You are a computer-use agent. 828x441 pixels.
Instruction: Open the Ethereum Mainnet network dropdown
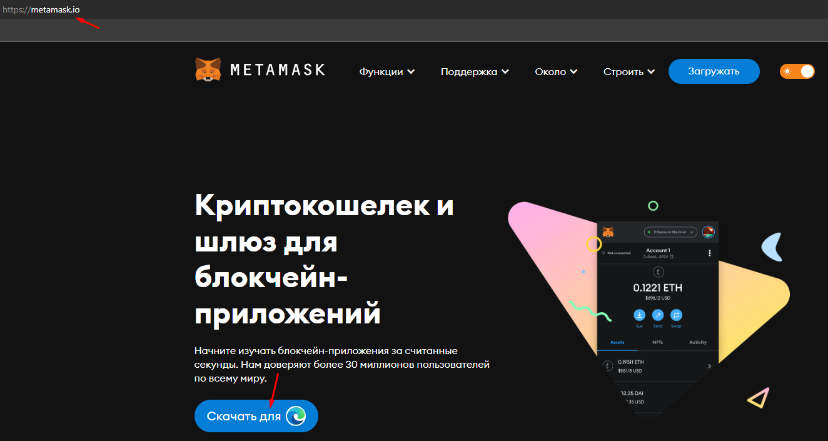(x=671, y=232)
